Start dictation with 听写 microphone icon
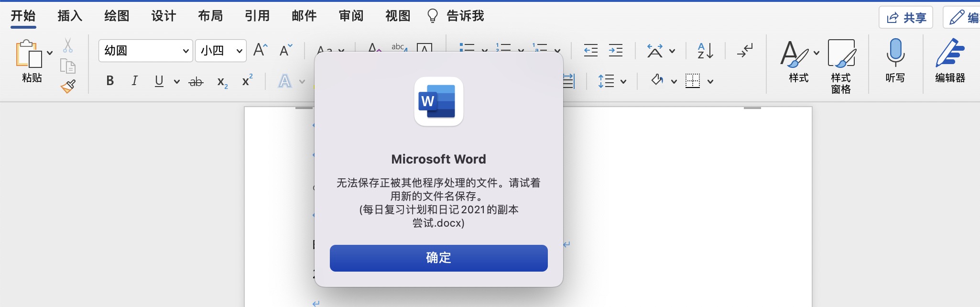 [x=895, y=54]
